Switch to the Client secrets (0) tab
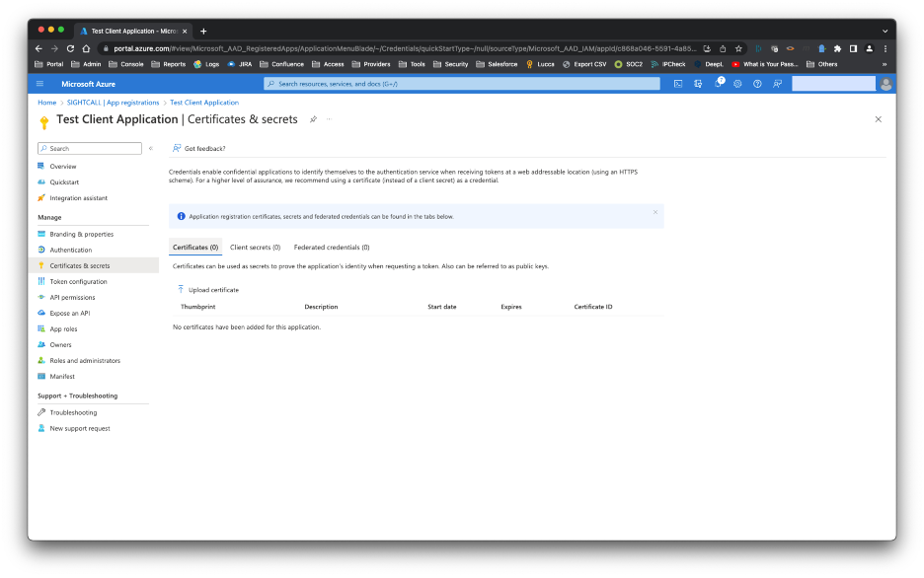 (x=255, y=248)
